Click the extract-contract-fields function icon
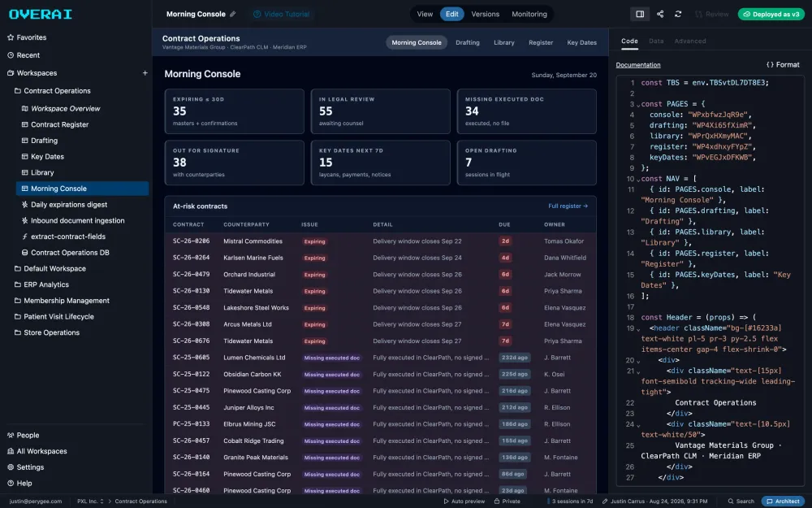The height and width of the screenshot is (508, 812). click(x=25, y=237)
